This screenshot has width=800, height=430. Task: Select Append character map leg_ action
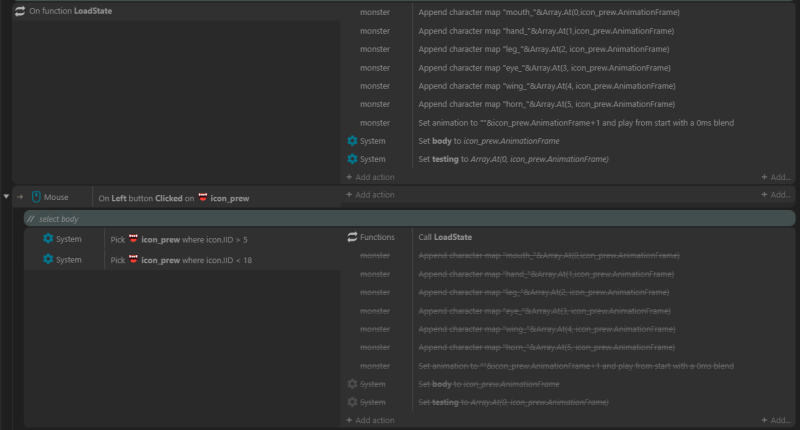[544, 49]
